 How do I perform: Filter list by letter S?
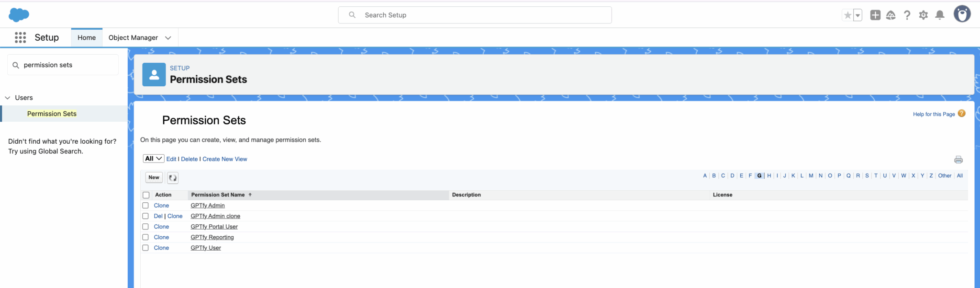click(867, 176)
